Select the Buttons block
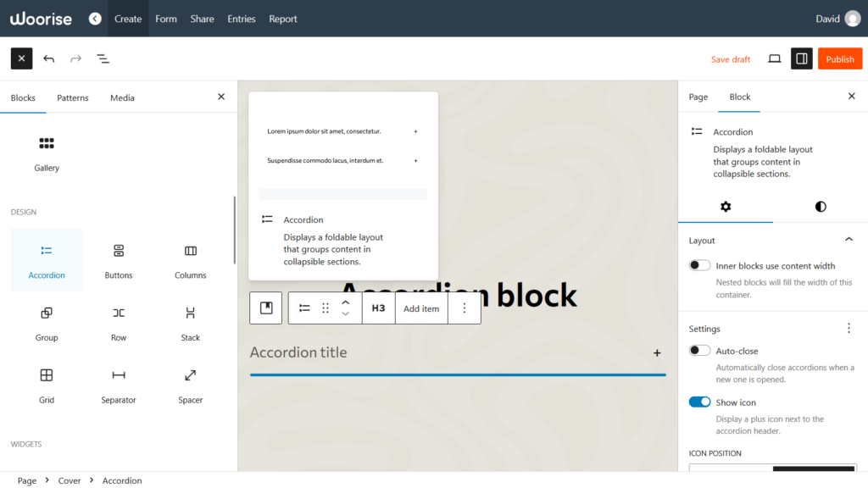Image resolution: width=868 pixels, height=488 pixels. [x=118, y=260]
